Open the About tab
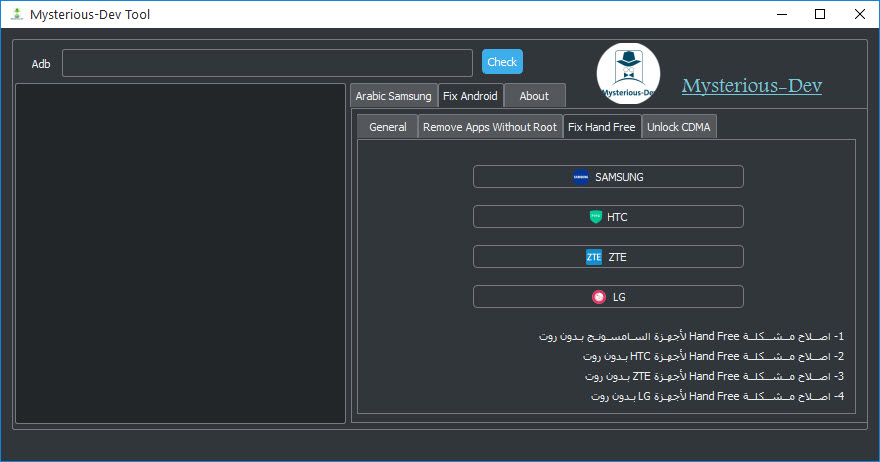 point(534,96)
